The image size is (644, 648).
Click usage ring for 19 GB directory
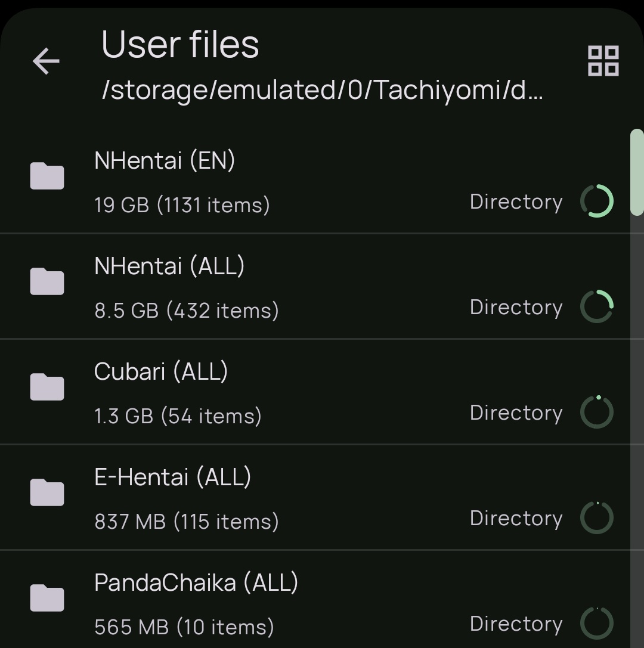(597, 201)
